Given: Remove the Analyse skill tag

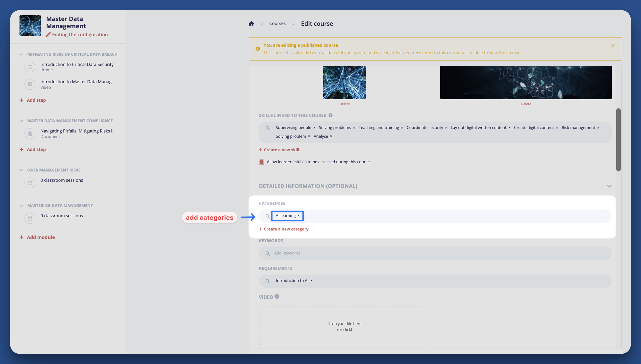Looking at the screenshot, I should (x=331, y=136).
